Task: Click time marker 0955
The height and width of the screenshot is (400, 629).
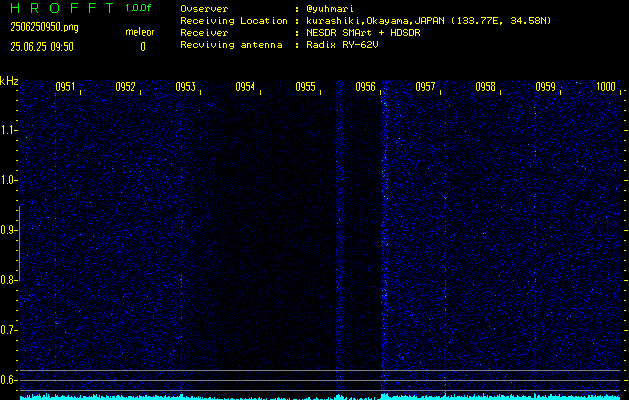Action: 305,87
